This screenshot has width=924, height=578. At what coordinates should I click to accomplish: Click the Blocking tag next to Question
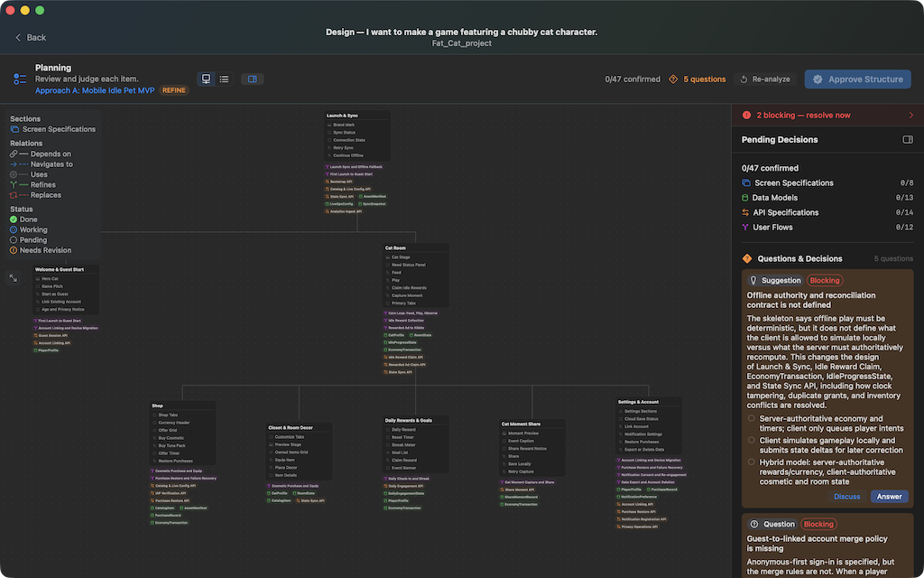(x=818, y=525)
